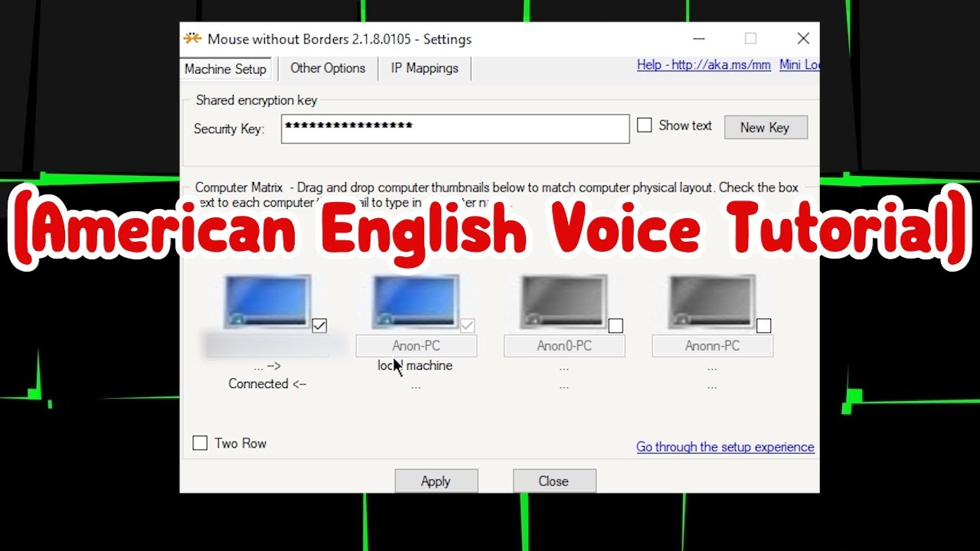Enable the Two Row checkbox
This screenshot has width=980, height=551.
point(200,443)
